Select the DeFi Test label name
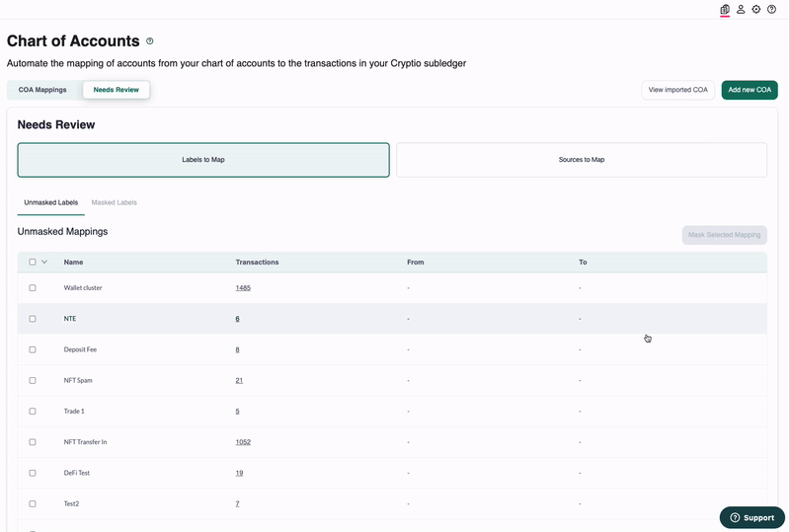Viewport: 790px width, 532px height. point(77,473)
